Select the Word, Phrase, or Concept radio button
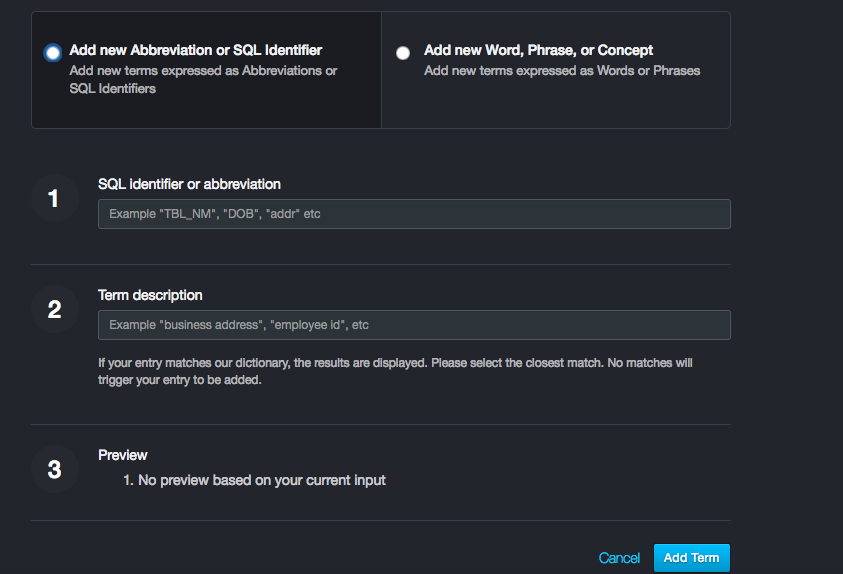Viewport: 843px width, 574px height. point(403,53)
